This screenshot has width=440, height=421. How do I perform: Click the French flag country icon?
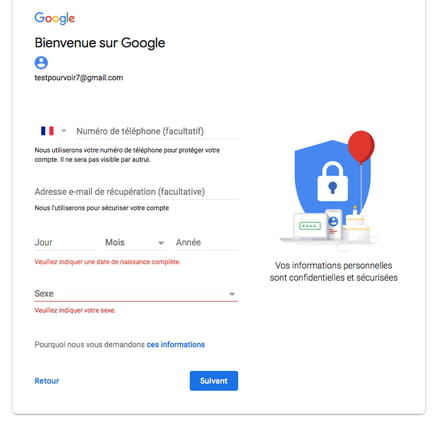[x=47, y=131]
